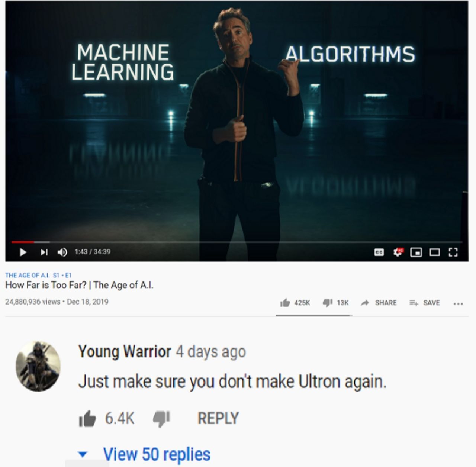Switch to theater mode icon
476x467 pixels.
click(434, 252)
